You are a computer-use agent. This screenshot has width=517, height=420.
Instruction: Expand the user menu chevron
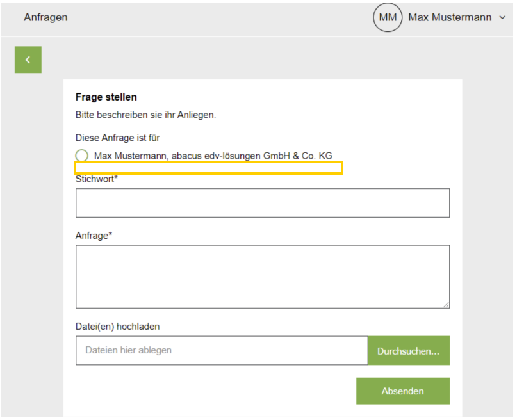pyautogui.click(x=502, y=17)
